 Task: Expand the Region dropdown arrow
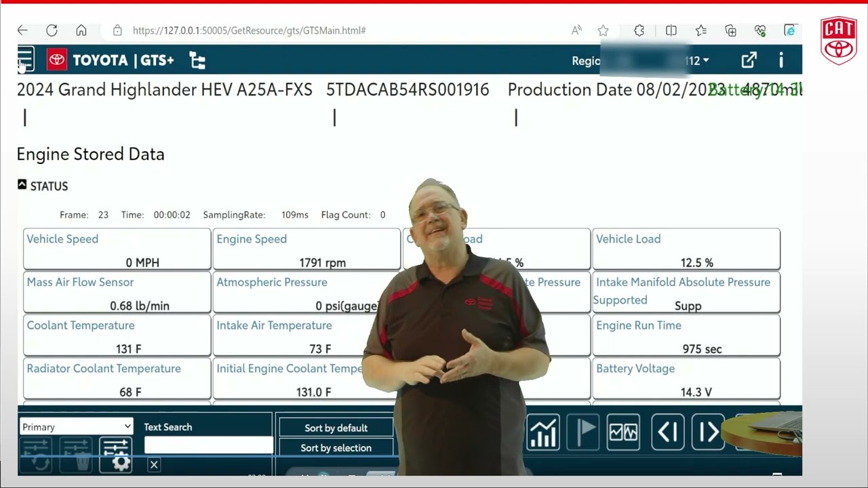click(x=706, y=60)
